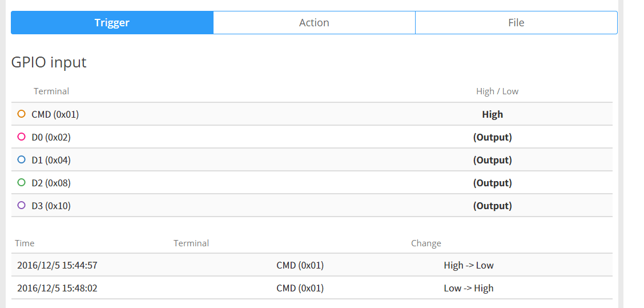
Task: Open the Action tab
Action: pyautogui.click(x=314, y=23)
